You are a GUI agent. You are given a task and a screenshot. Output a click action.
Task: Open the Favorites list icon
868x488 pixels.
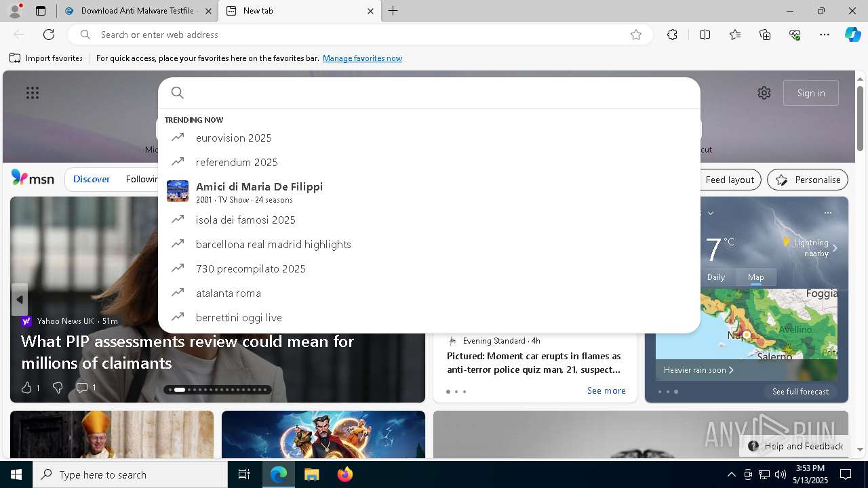click(x=735, y=35)
